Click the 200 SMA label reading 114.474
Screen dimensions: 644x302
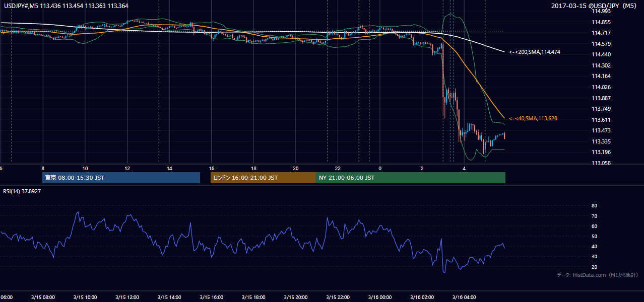click(x=534, y=52)
